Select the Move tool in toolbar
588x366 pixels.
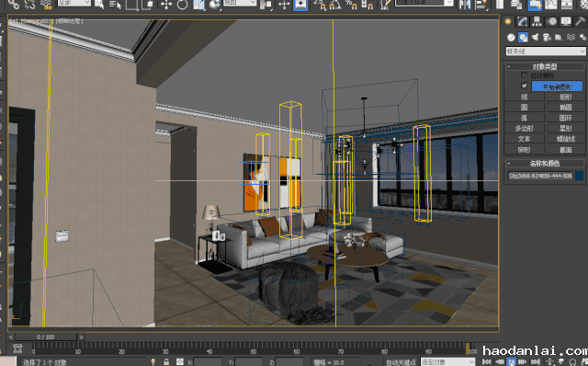pyautogui.click(x=166, y=5)
